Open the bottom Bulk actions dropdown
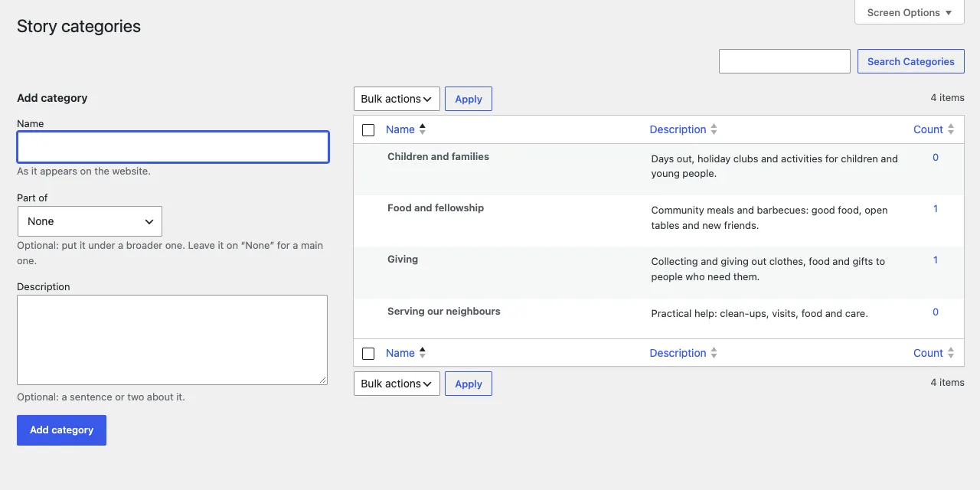The width and height of the screenshot is (980, 490). 397,384
